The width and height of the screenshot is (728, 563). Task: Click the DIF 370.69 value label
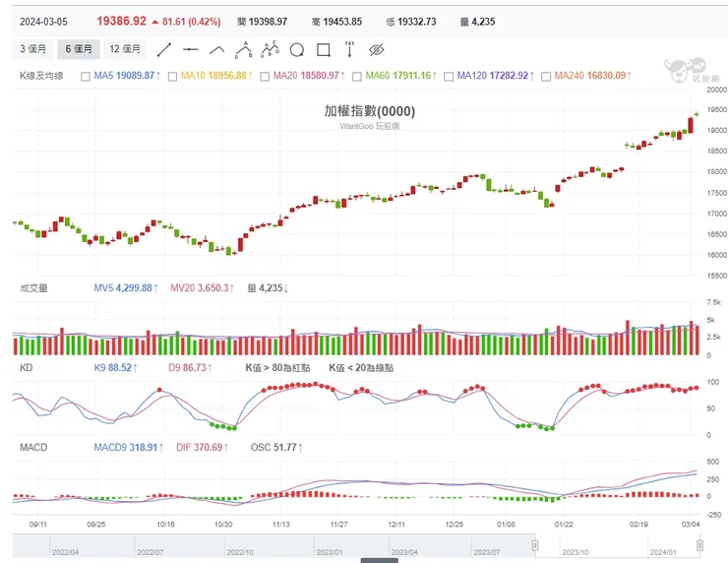[x=203, y=447]
